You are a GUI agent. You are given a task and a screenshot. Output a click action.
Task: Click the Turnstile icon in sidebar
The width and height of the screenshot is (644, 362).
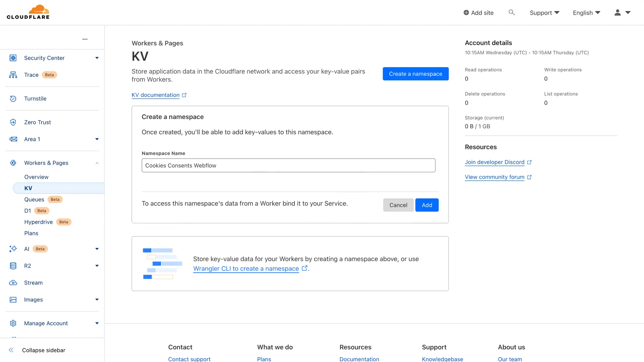13,99
